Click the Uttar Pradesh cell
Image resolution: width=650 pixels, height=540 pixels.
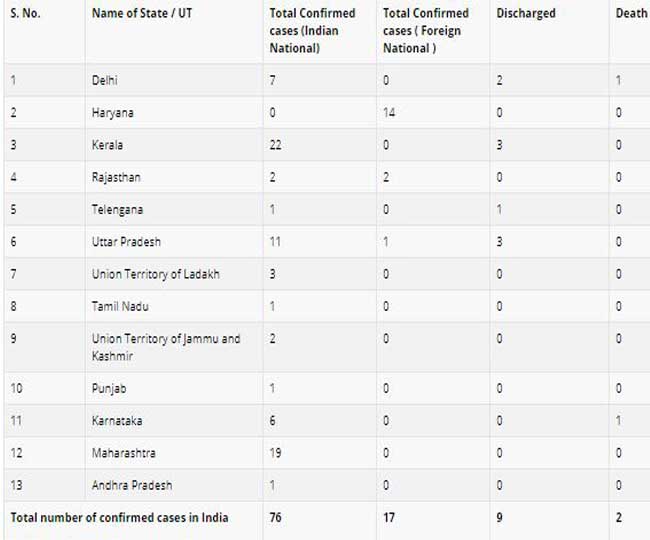pyautogui.click(x=126, y=242)
